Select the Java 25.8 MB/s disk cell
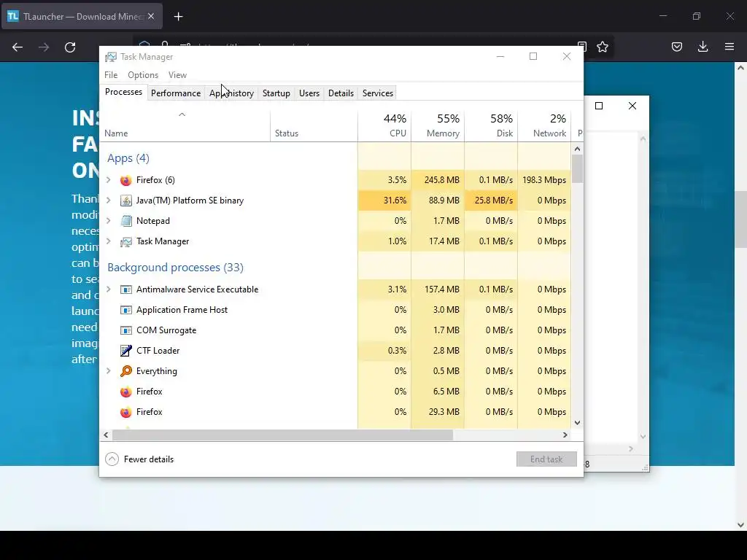The height and width of the screenshot is (560, 747). (x=491, y=201)
